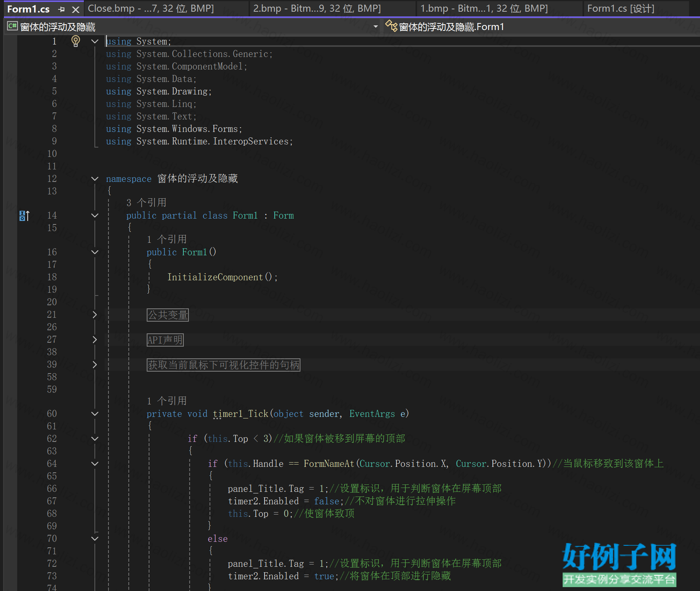Viewport: 700px width, 591px height.
Task: Pin the Form1.cs tab
Action: point(62,9)
